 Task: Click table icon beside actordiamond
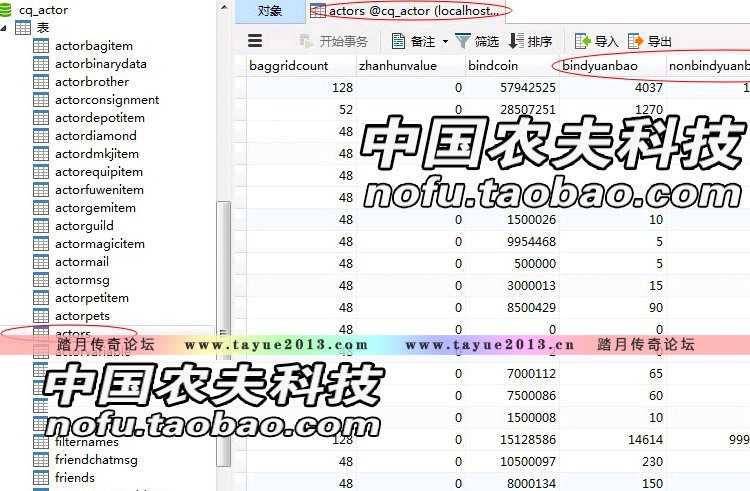click(41, 136)
